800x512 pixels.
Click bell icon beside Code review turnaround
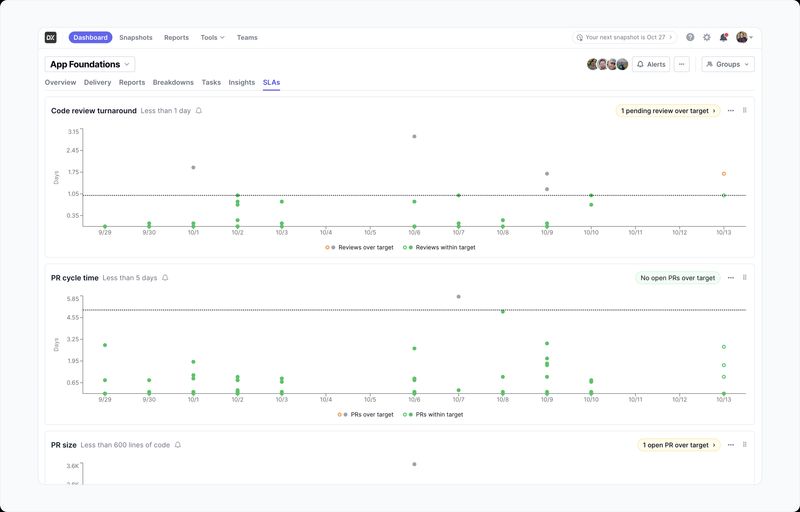pyautogui.click(x=199, y=111)
